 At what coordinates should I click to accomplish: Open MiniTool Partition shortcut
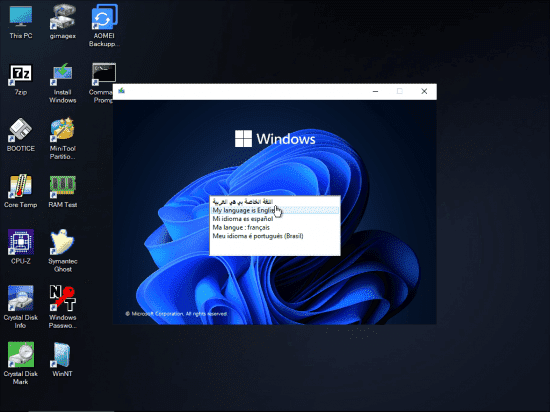click(62, 139)
